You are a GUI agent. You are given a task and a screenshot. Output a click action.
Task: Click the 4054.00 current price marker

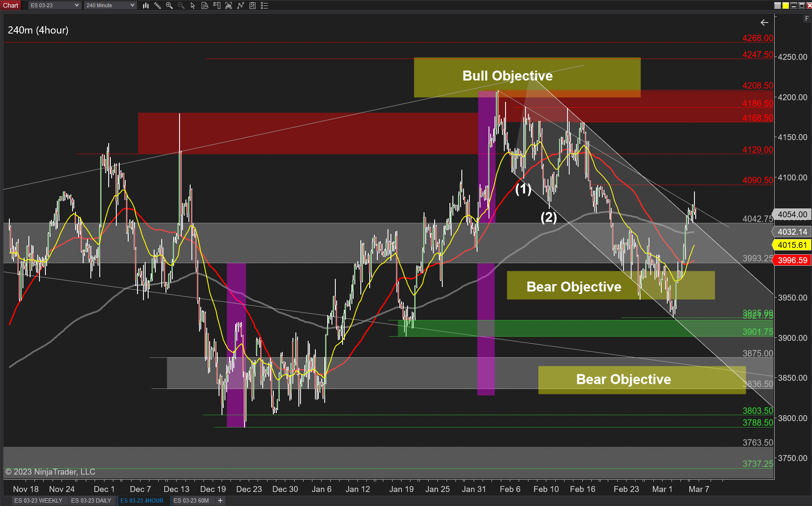tap(792, 214)
